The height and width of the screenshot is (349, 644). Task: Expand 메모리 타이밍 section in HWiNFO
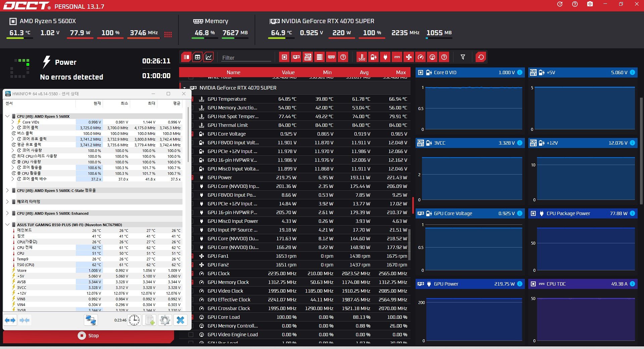[x=7, y=202]
